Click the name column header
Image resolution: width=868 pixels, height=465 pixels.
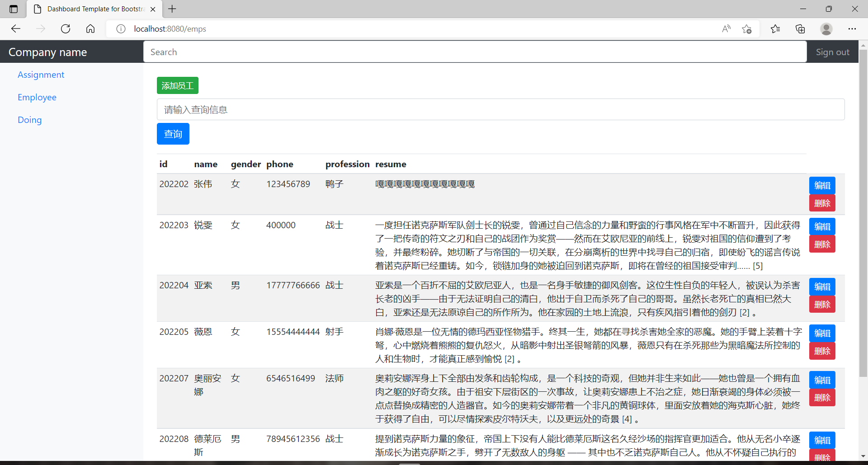206,164
